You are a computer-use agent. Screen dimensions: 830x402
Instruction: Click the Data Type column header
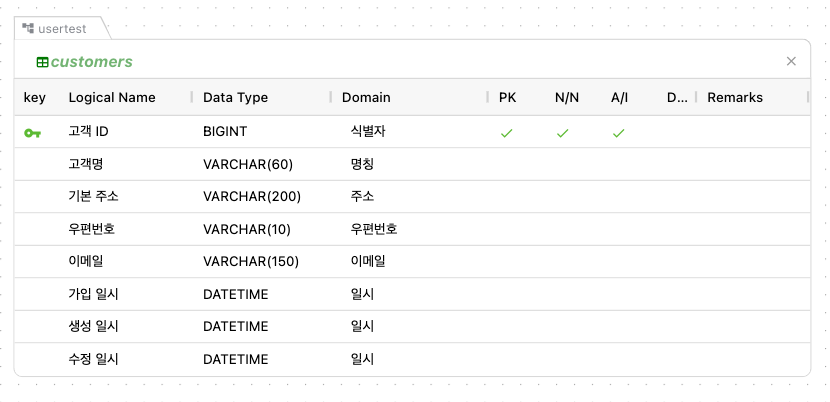click(236, 97)
